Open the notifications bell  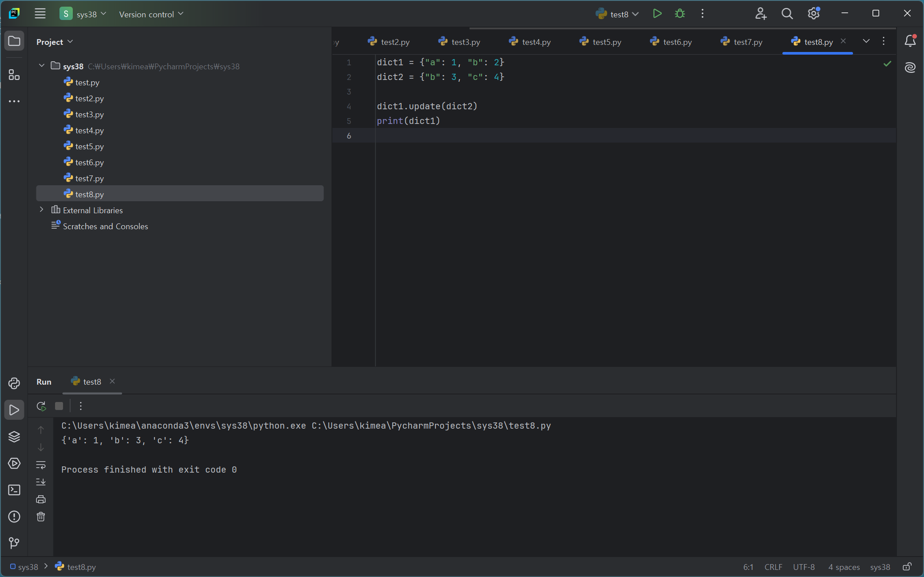point(910,41)
